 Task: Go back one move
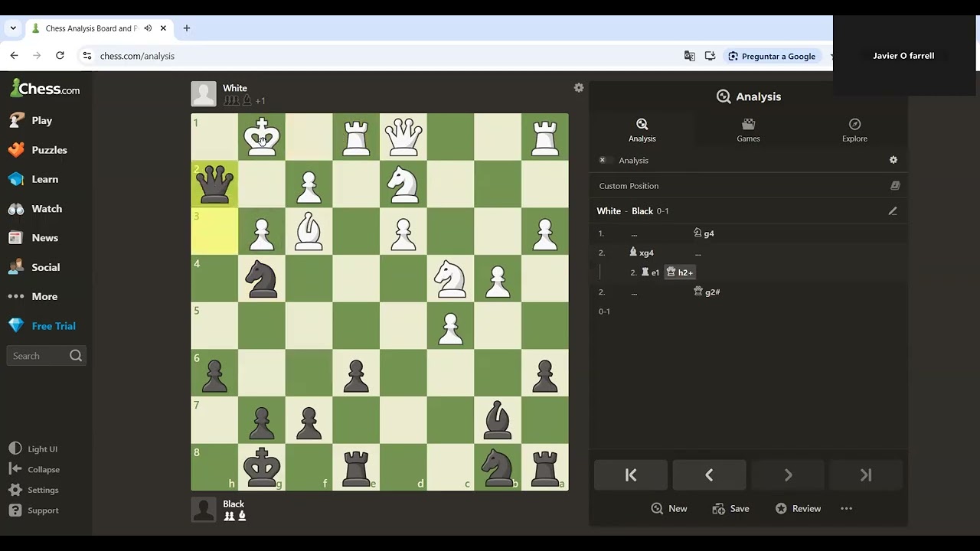(709, 475)
